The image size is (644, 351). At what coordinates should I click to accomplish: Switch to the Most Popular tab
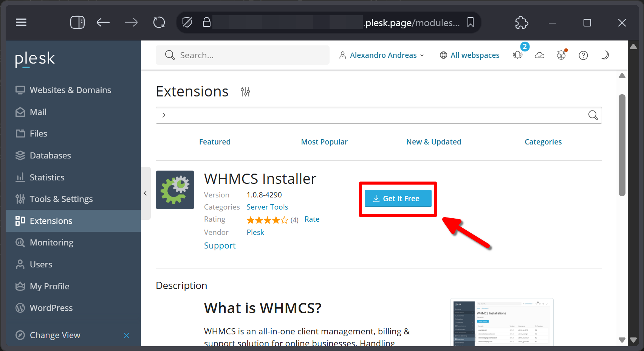pos(324,142)
